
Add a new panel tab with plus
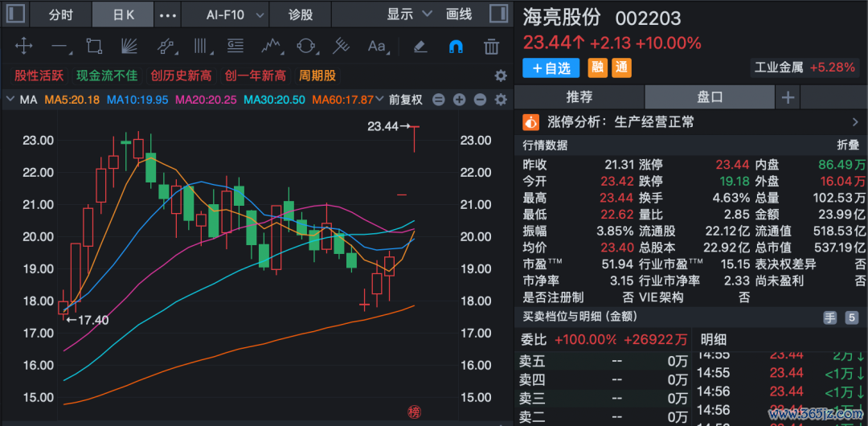[788, 98]
